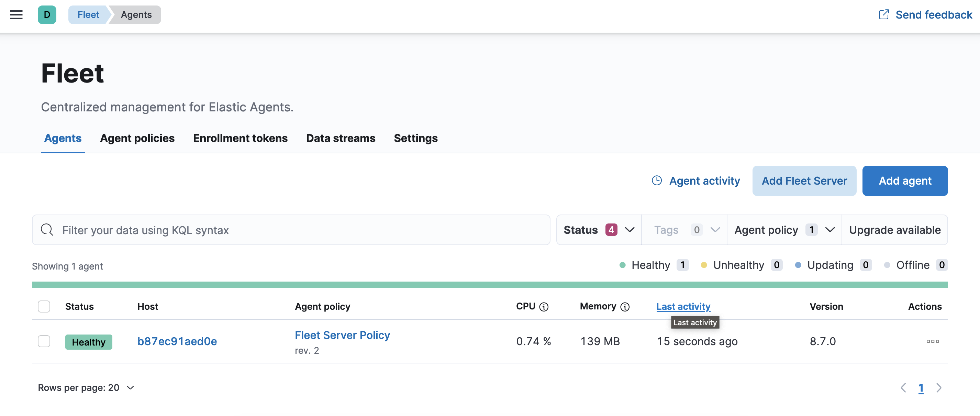Open Rows per page dropdown
Viewport: 980px width, 416px height.
click(86, 388)
